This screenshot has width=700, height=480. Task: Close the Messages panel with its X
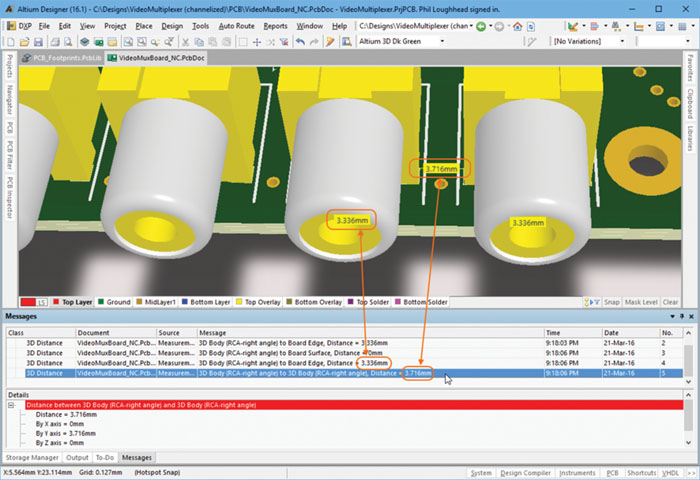[689, 317]
